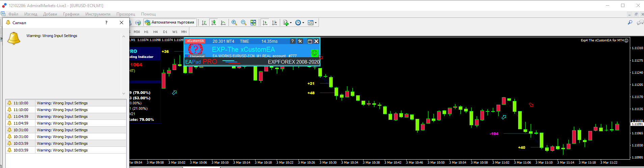Open the templates dropdown arrow
The height and width of the screenshot is (168, 644).
[316, 23]
